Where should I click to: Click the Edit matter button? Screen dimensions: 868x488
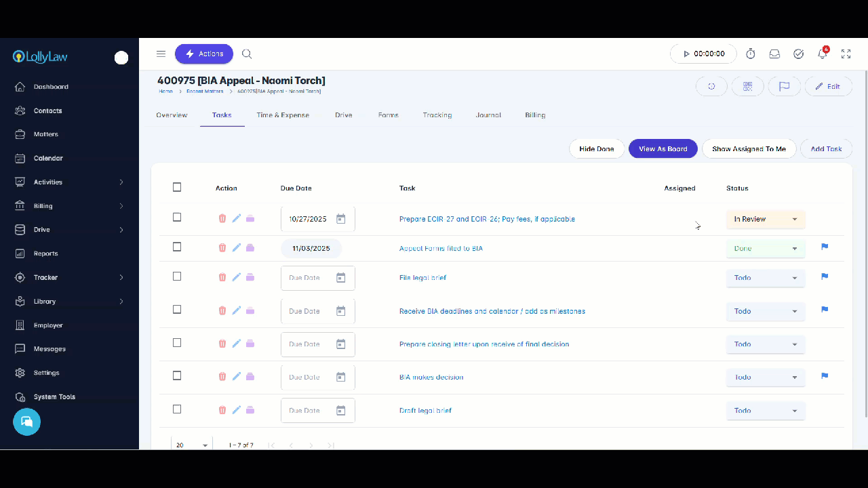pos(828,87)
